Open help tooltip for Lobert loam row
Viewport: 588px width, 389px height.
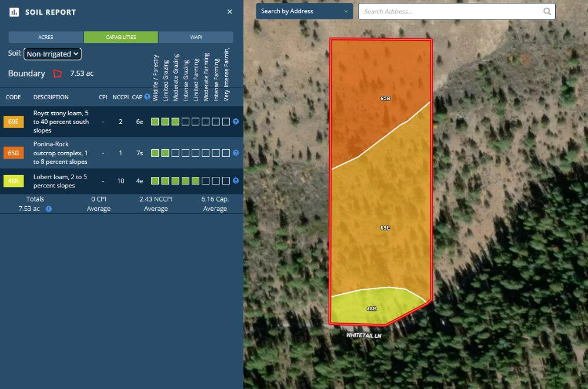[235, 181]
